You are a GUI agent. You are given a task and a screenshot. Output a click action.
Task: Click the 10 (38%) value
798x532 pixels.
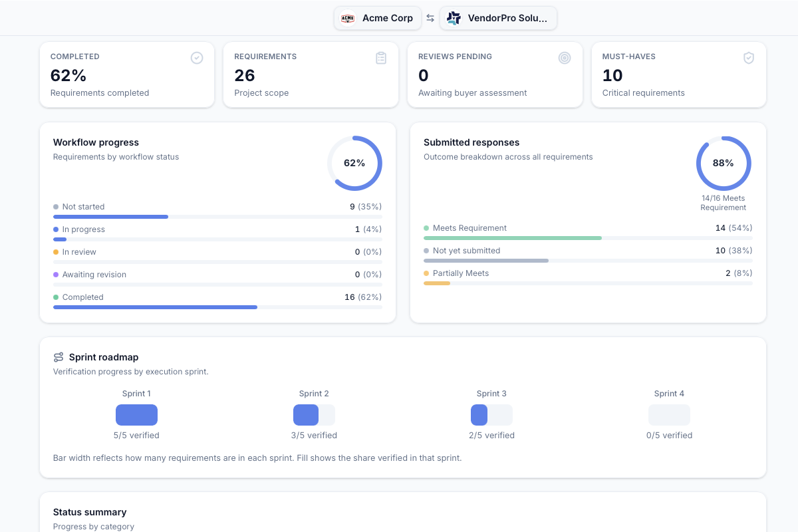click(x=734, y=251)
